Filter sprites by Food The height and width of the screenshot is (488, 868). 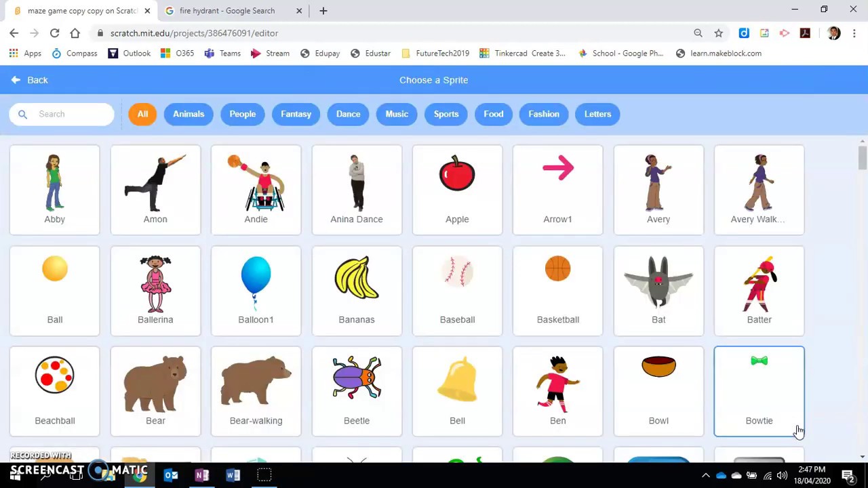click(x=494, y=114)
